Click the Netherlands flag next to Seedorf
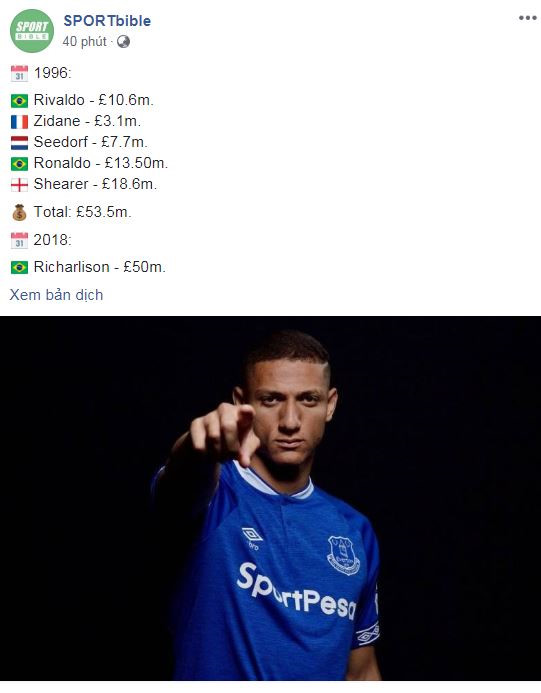 coord(19,143)
